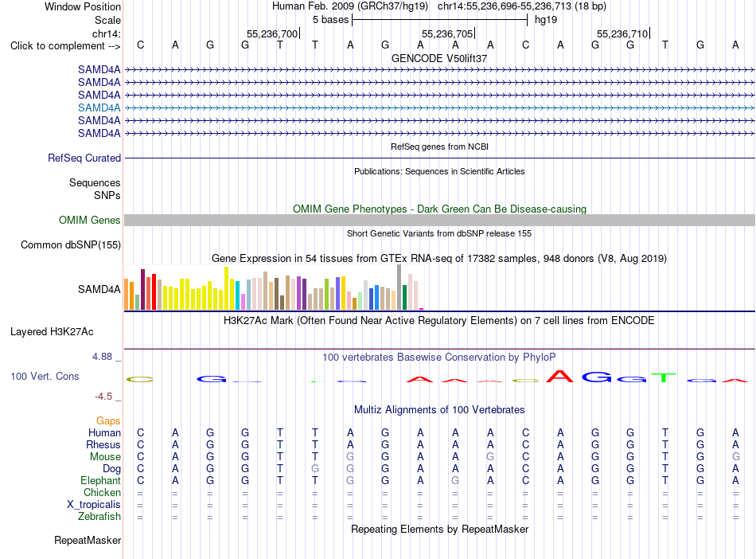
Task: Click the 4.88 PhyloP upper limit value
Action: tap(102, 357)
